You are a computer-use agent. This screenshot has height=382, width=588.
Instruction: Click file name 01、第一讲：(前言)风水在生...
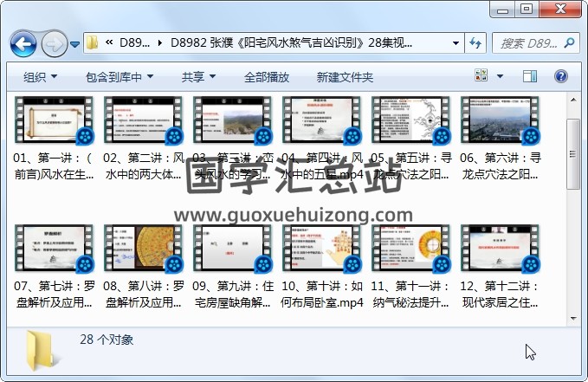point(54,165)
